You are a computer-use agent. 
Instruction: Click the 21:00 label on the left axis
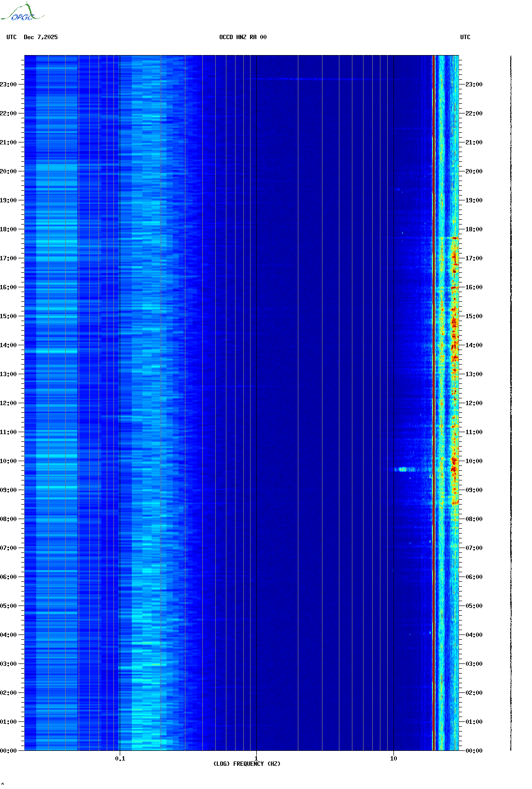click(8, 142)
